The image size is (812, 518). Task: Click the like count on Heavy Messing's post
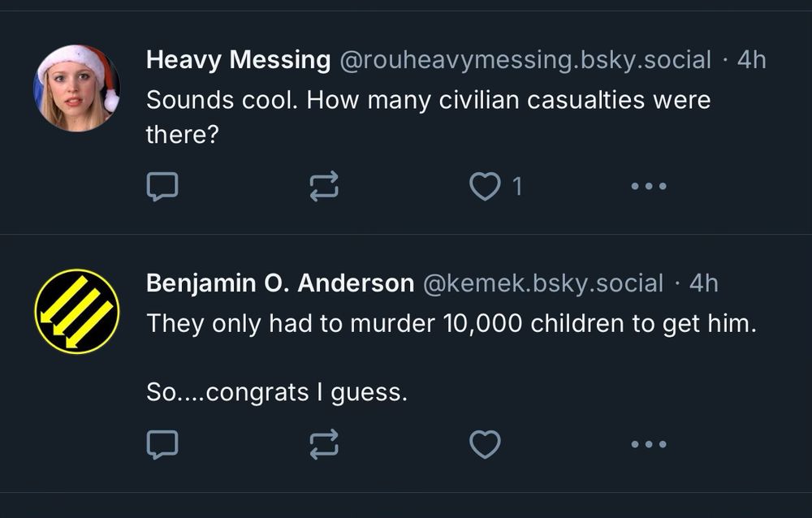click(x=517, y=187)
